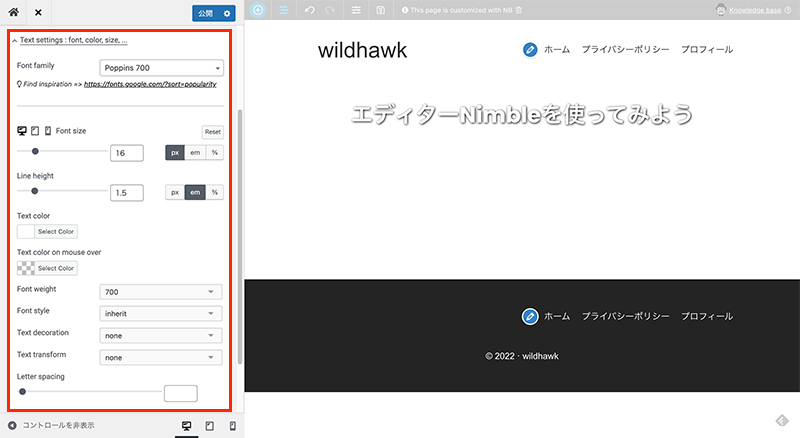Open the Font weight dropdown
800x438 pixels.
[x=162, y=292]
